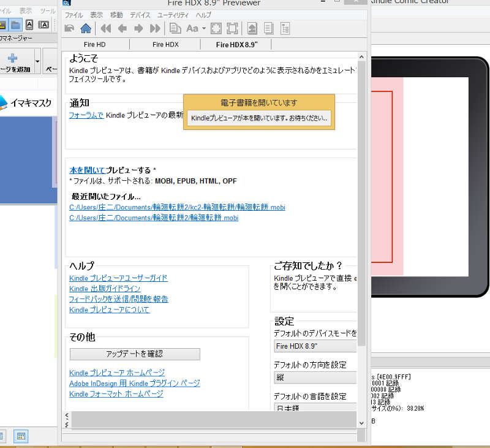This screenshot has width=490, height=448.
Task: Open Kindle プレビューア ホームページ link
Action: coord(117,373)
